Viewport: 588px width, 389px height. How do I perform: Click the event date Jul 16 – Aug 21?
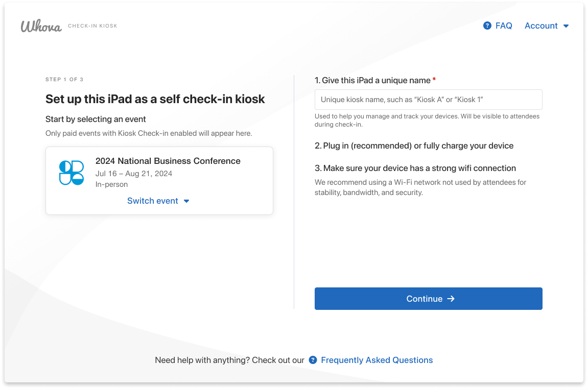coord(133,173)
